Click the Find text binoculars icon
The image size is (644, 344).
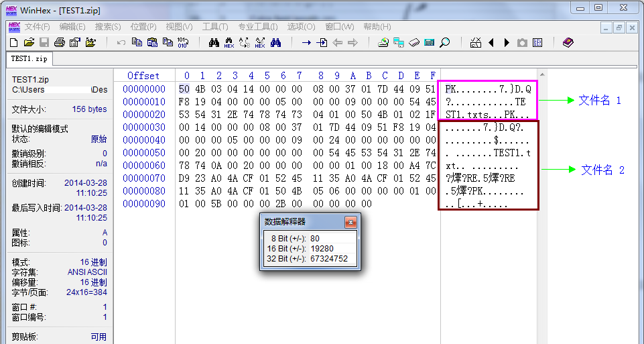pyautogui.click(x=214, y=42)
